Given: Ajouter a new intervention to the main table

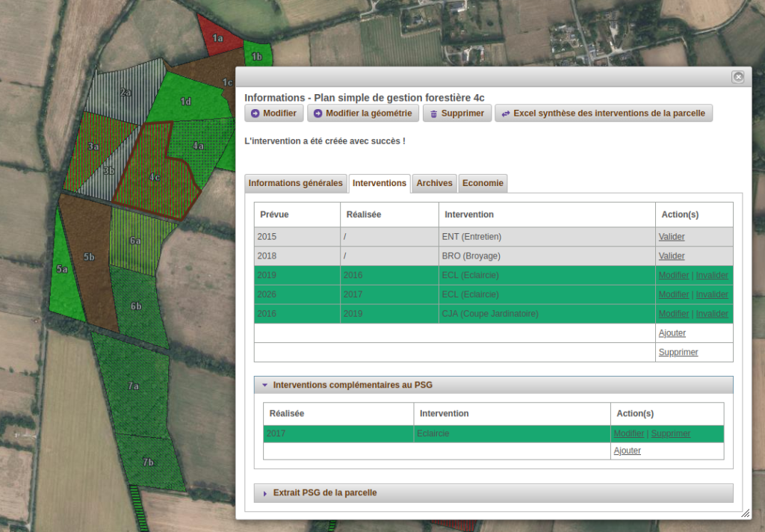Looking at the screenshot, I should (672, 332).
